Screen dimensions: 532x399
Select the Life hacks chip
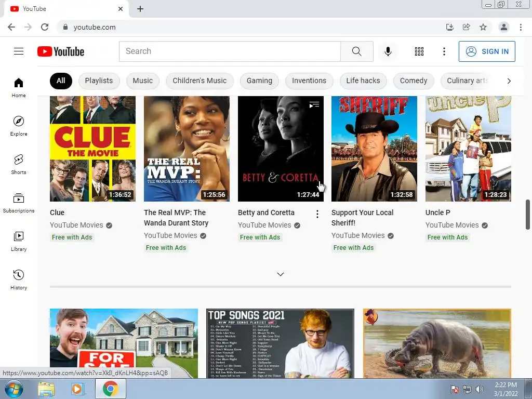(363, 81)
